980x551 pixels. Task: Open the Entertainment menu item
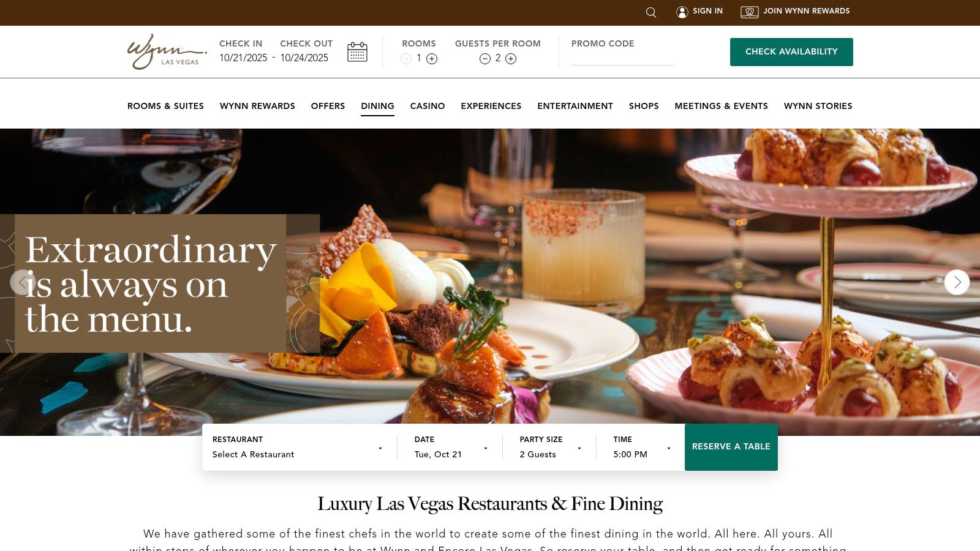pyautogui.click(x=575, y=106)
